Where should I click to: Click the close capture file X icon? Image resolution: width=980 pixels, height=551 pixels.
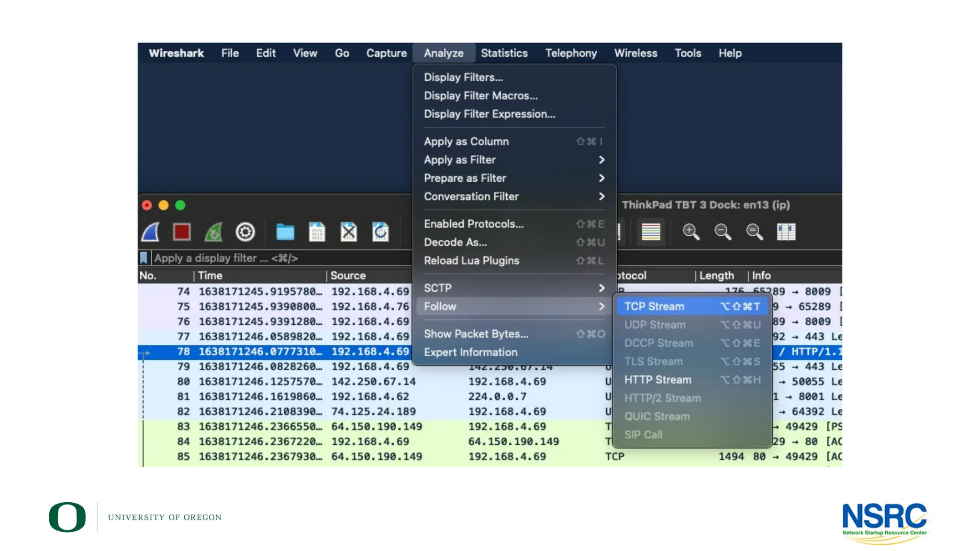click(348, 232)
